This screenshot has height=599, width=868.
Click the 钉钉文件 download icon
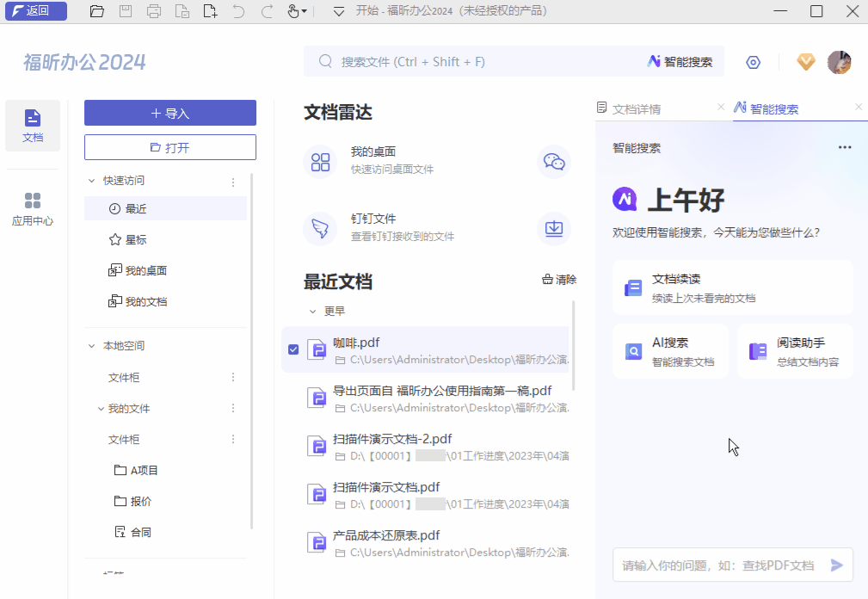tap(553, 228)
